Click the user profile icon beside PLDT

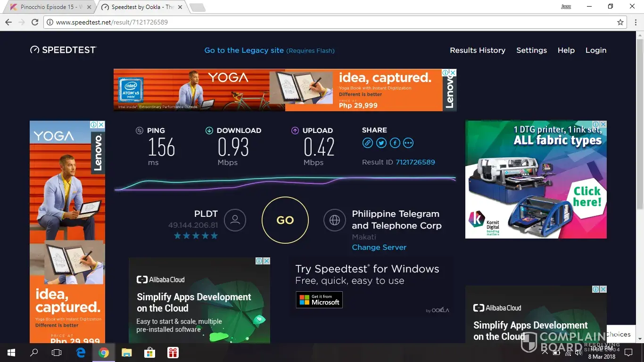click(235, 220)
